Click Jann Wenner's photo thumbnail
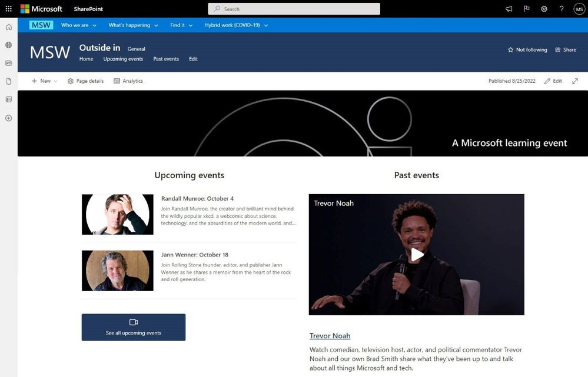The width and height of the screenshot is (588, 377). point(117,271)
